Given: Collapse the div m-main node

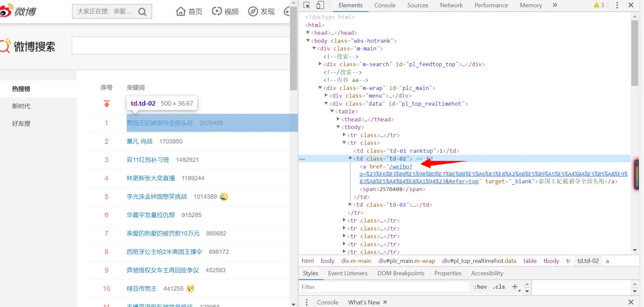Looking at the screenshot, I should coord(314,49).
